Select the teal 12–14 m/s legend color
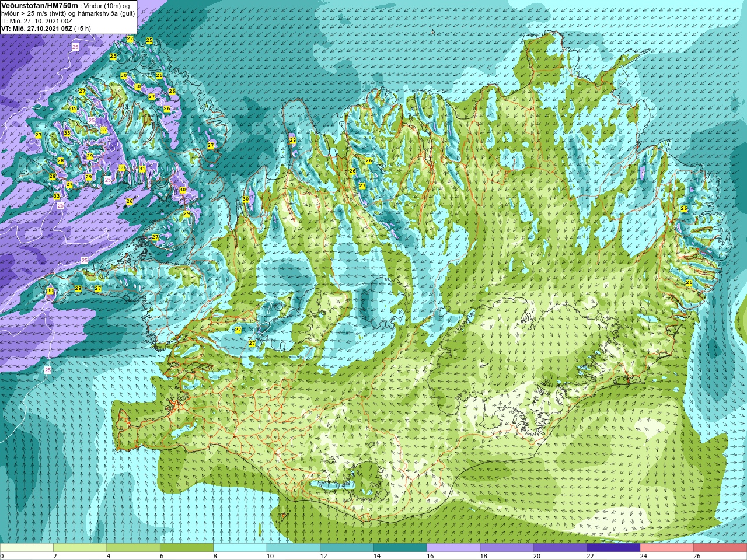This screenshot has width=747, height=560. coord(347,548)
